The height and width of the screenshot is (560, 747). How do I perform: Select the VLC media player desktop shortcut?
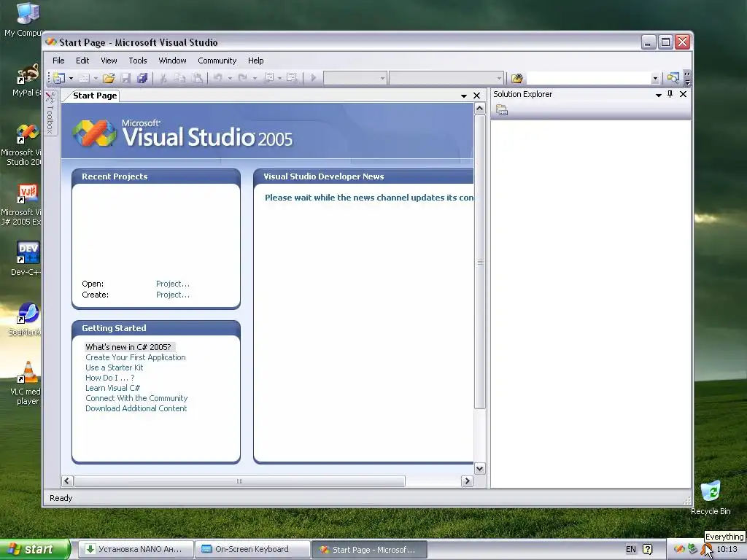click(26, 384)
